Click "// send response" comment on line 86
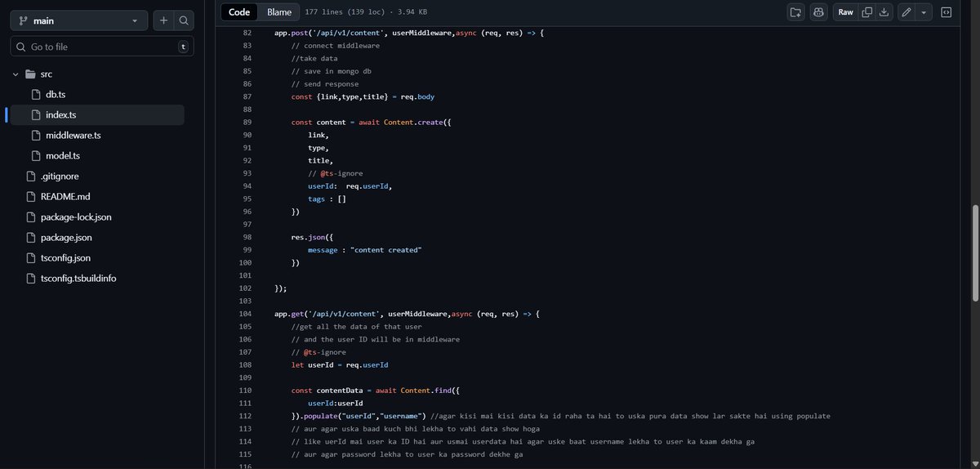980x469 pixels. (x=325, y=84)
